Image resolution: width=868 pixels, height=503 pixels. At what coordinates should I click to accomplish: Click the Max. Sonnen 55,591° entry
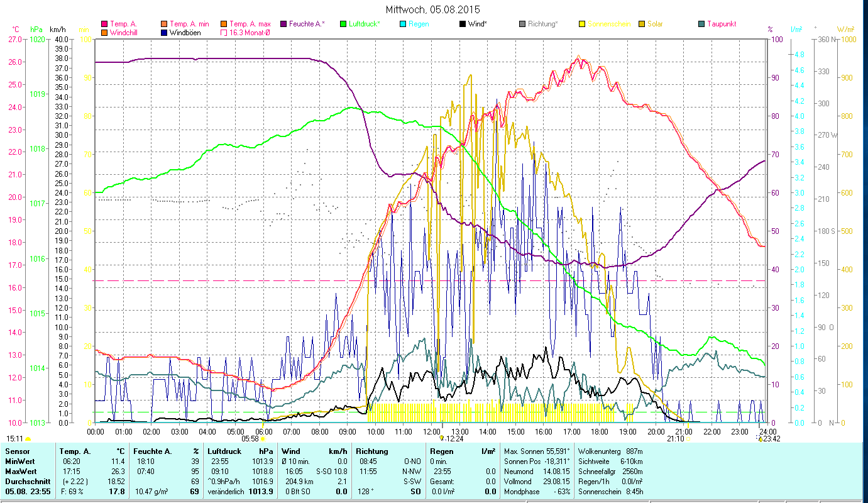[x=537, y=451]
